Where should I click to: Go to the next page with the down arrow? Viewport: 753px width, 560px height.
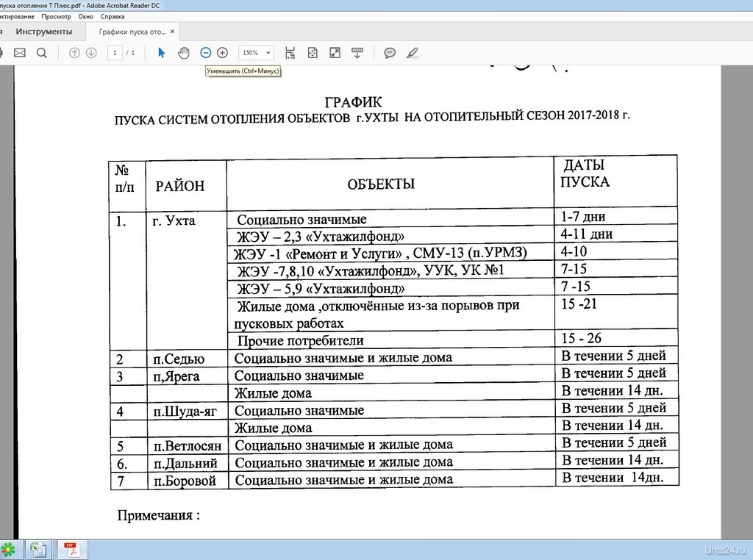pyautogui.click(x=91, y=53)
